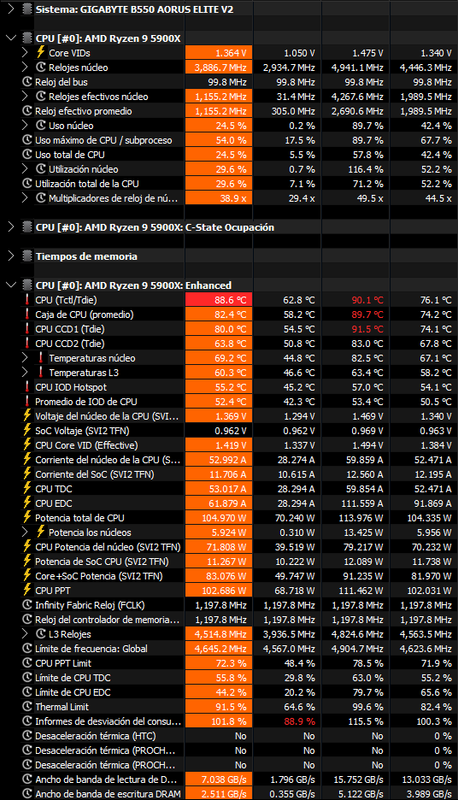458x800 pixels.
Task: Click lightning icon of CPU PPT
Action: pos(27,590)
